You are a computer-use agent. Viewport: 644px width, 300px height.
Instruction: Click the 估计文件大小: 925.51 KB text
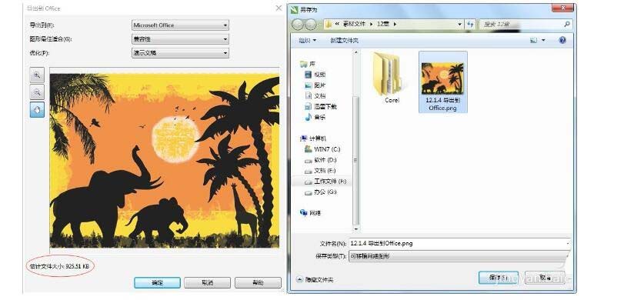59,266
